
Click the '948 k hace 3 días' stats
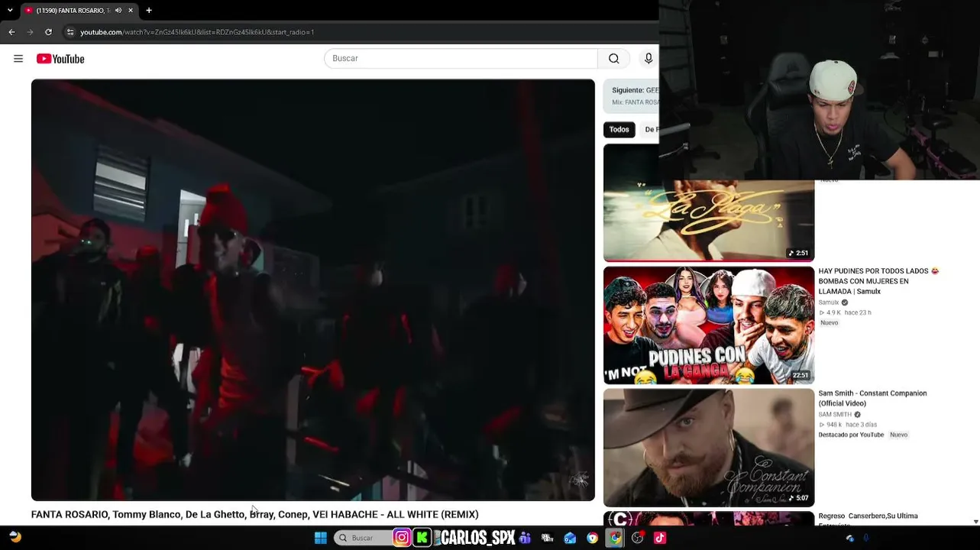point(848,425)
